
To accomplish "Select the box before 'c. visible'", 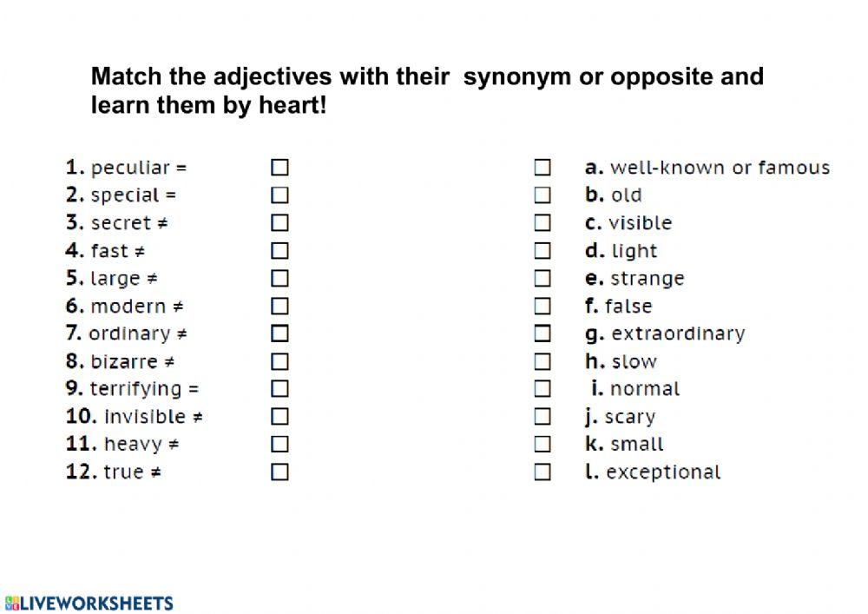I will tap(542, 223).
